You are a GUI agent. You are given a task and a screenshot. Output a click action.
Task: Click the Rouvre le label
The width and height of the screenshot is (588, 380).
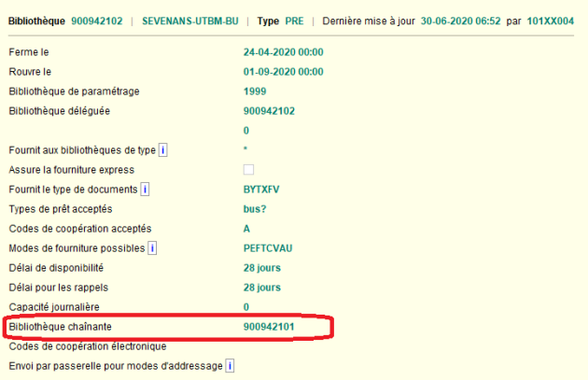(x=30, y=72)
